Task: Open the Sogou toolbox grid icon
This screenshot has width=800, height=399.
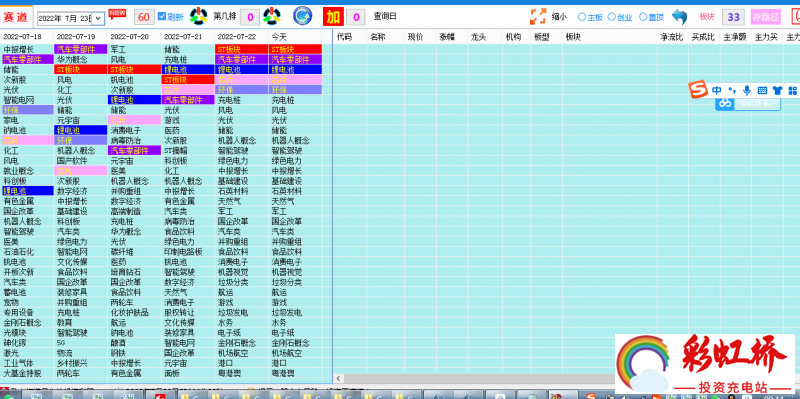Action: (x=792, y=90)
